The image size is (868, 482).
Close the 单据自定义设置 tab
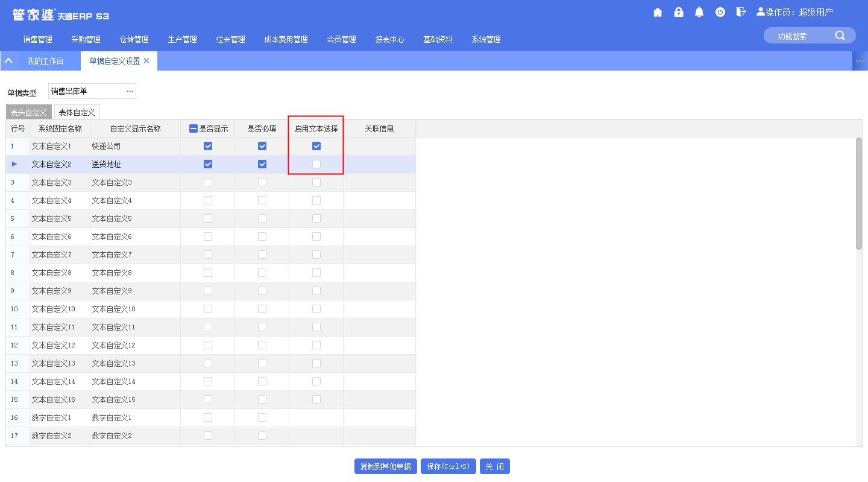point(146,61)
